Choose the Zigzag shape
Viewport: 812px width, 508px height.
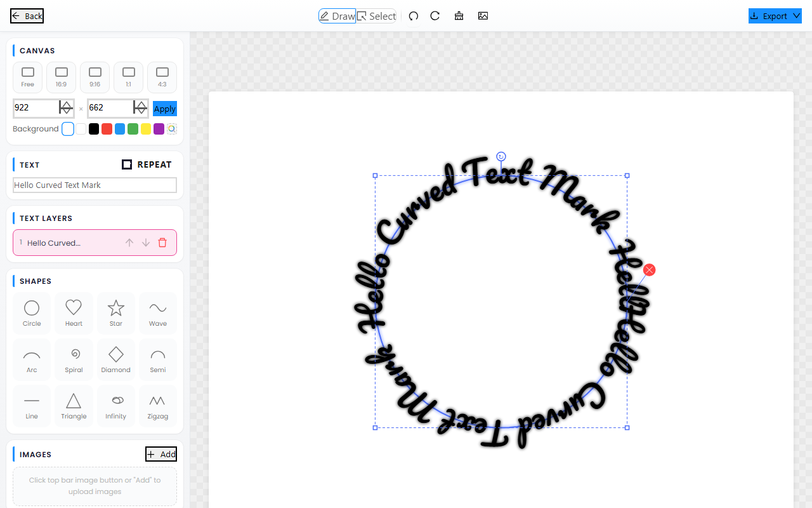(158, 406)
